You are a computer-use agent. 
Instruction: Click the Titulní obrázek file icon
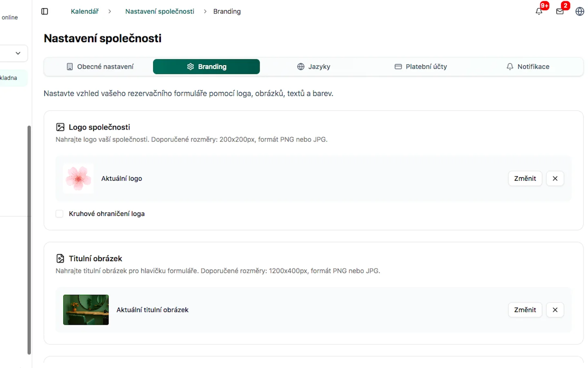(60, 258)
